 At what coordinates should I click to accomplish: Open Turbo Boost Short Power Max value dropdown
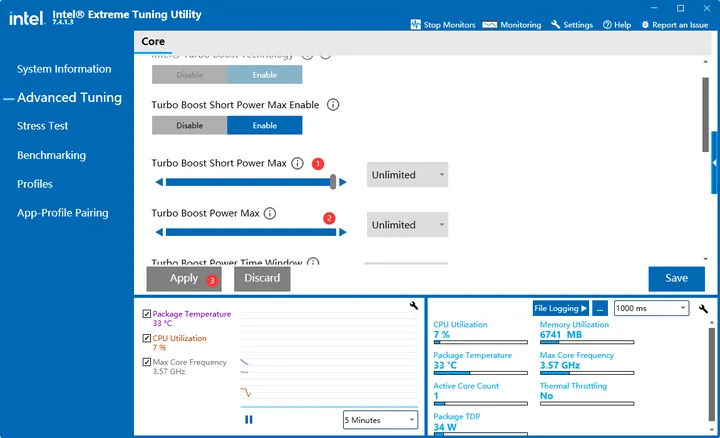point(407,174)
